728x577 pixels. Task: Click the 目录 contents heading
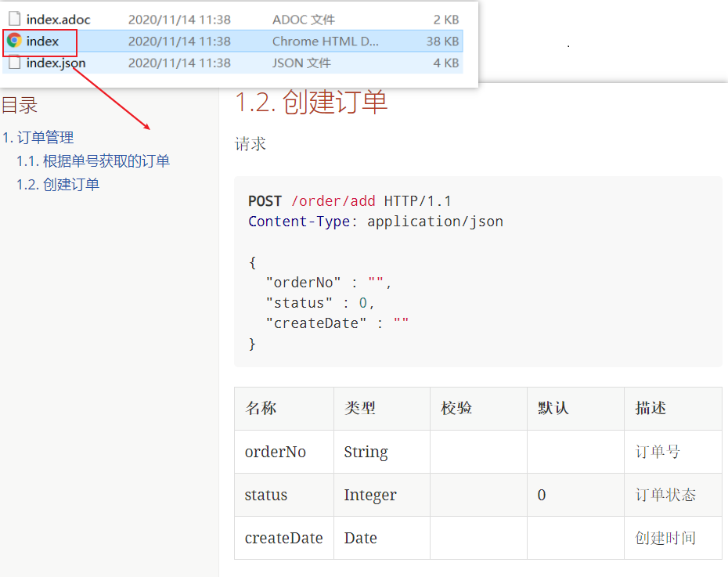(x=20, y=105)
